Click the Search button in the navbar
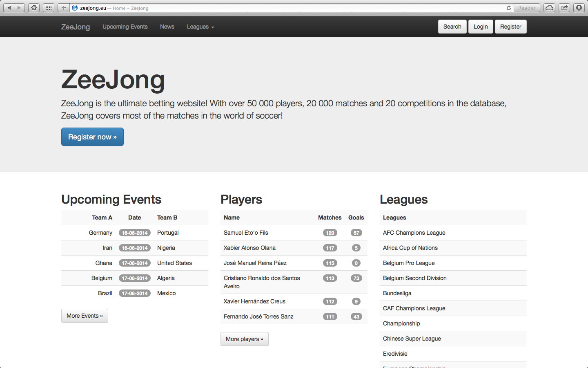 click(x=452, y=27)
